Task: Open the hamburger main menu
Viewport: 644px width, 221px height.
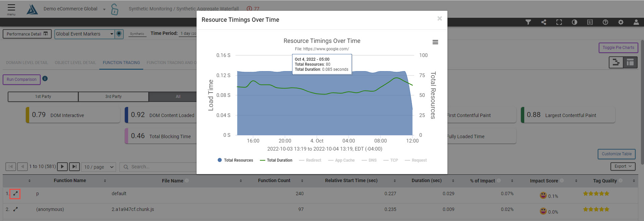Action: (11, 9)
